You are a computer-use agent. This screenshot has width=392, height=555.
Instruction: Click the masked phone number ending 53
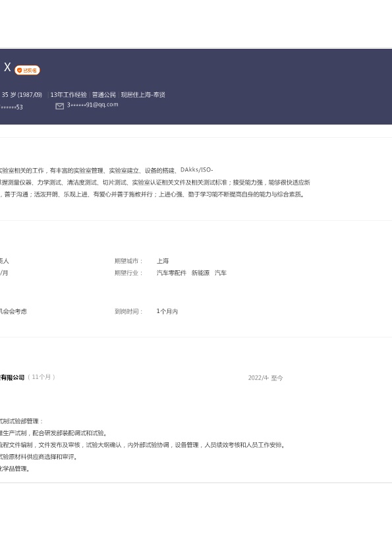11,107
